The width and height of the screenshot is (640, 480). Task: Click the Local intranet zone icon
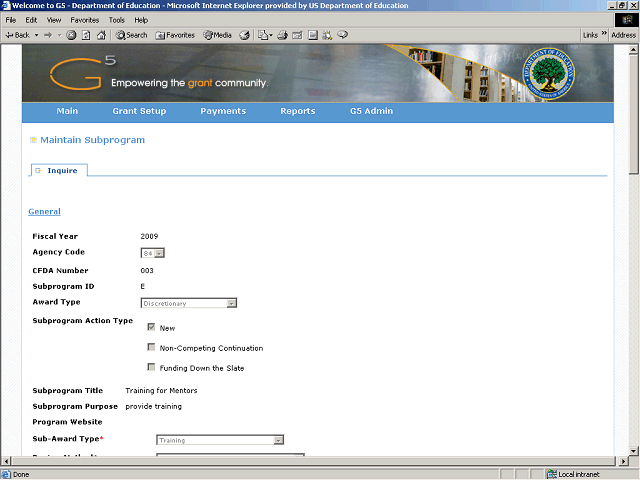pos(552,474)
